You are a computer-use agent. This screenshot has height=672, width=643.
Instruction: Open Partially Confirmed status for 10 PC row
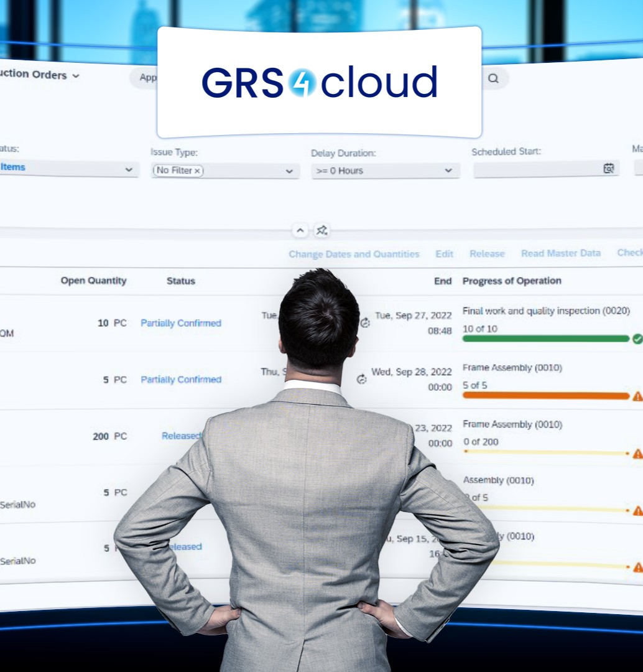(181, 323)
